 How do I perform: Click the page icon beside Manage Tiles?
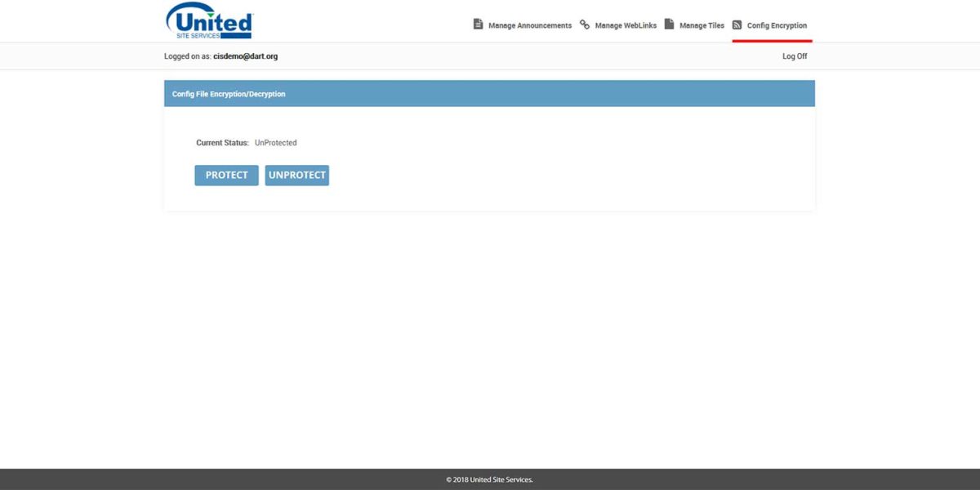point(668,24)
